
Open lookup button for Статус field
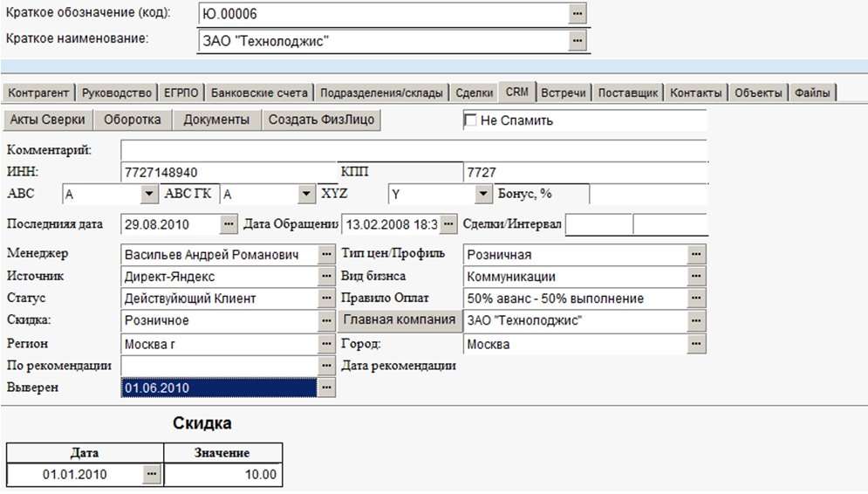(326, 298)
